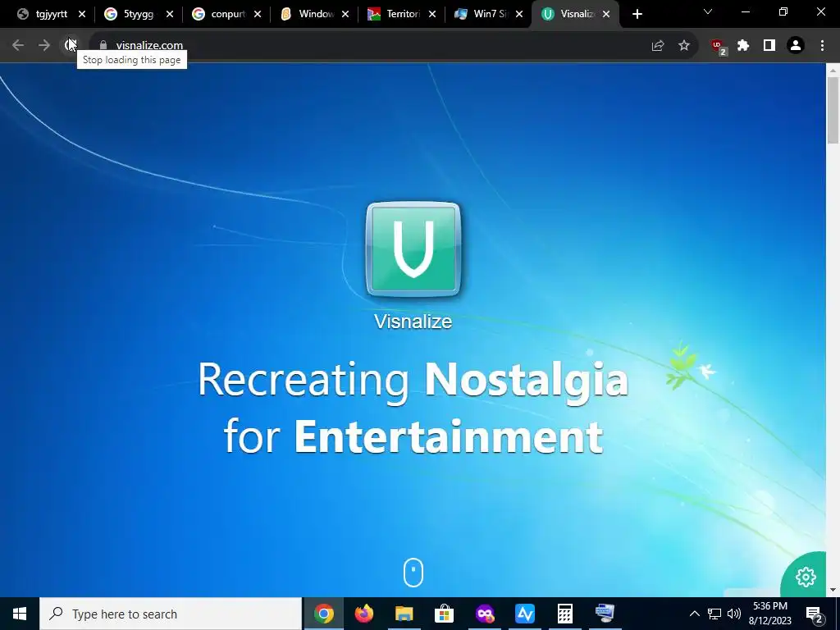View site information via lock icon
Viewport: 840px width, 630px height.
(103, 45)
